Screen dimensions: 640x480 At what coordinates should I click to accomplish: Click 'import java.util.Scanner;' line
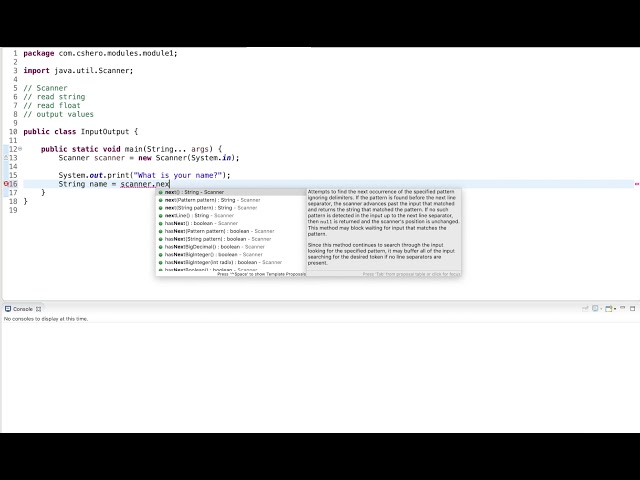coord(78,71)
